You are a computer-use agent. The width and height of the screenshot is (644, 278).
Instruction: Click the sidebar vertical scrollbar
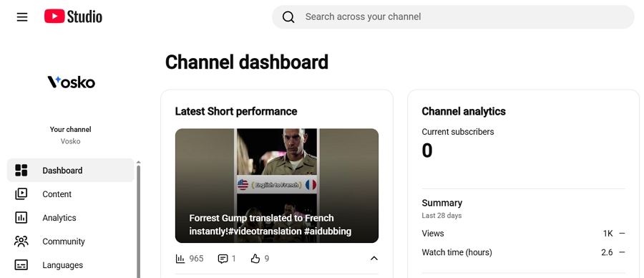pyautogui.click(x=138, y=221)
